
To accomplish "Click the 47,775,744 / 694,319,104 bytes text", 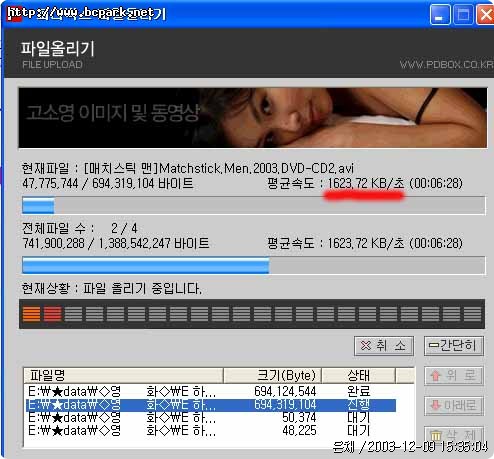I will 107,183.
